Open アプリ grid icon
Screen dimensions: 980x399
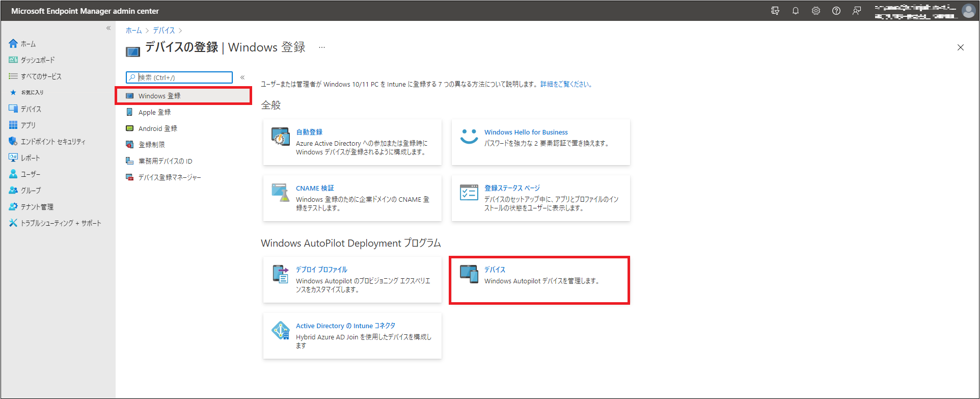pyautogui.click(x=13, y=125)
